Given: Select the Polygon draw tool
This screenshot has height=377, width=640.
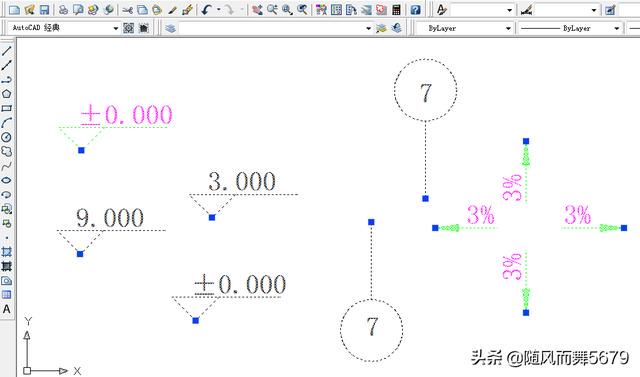Looking at the screenshot, I should coord(7,94).
